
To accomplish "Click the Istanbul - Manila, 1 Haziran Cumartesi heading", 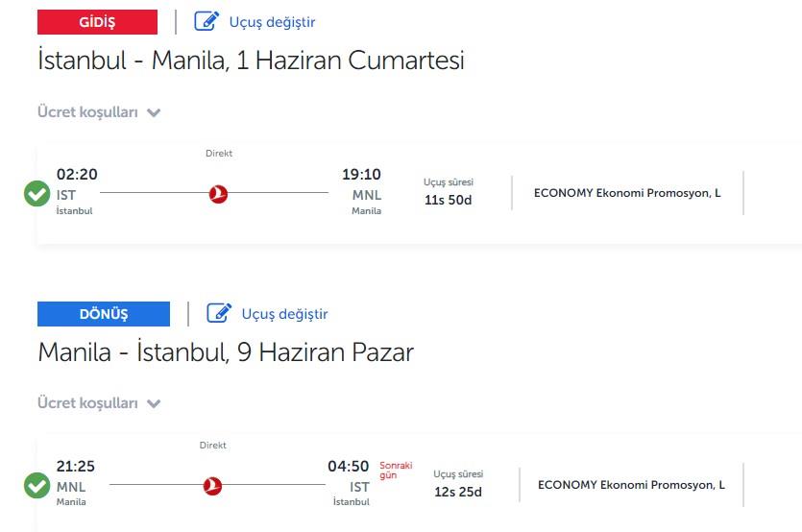I will click(x=251, y=60).
